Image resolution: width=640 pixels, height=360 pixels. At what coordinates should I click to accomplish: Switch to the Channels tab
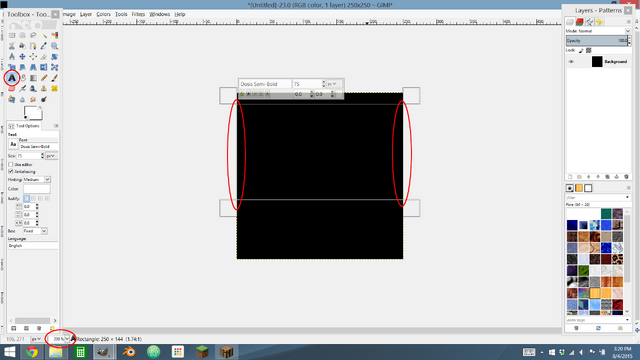[580, 22]
